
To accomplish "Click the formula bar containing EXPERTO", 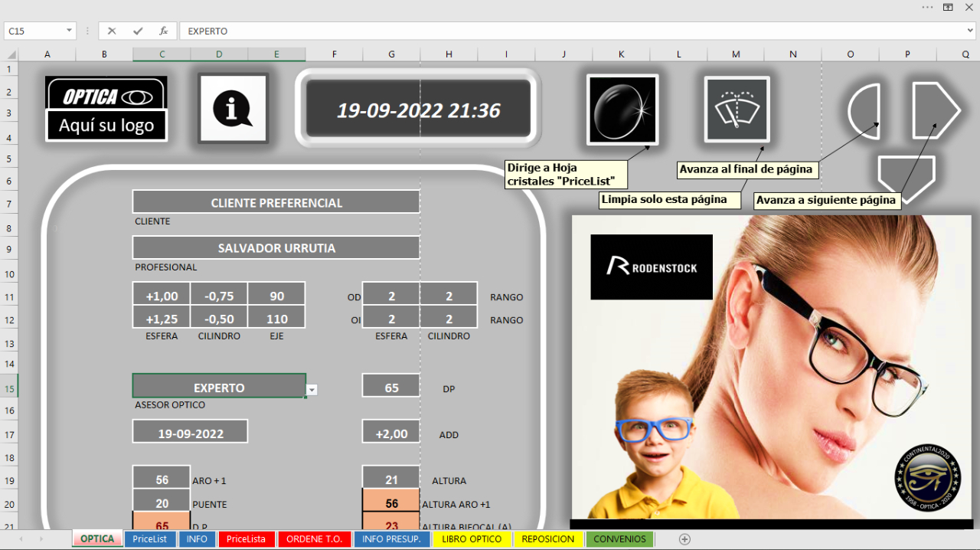I will 572,31.
